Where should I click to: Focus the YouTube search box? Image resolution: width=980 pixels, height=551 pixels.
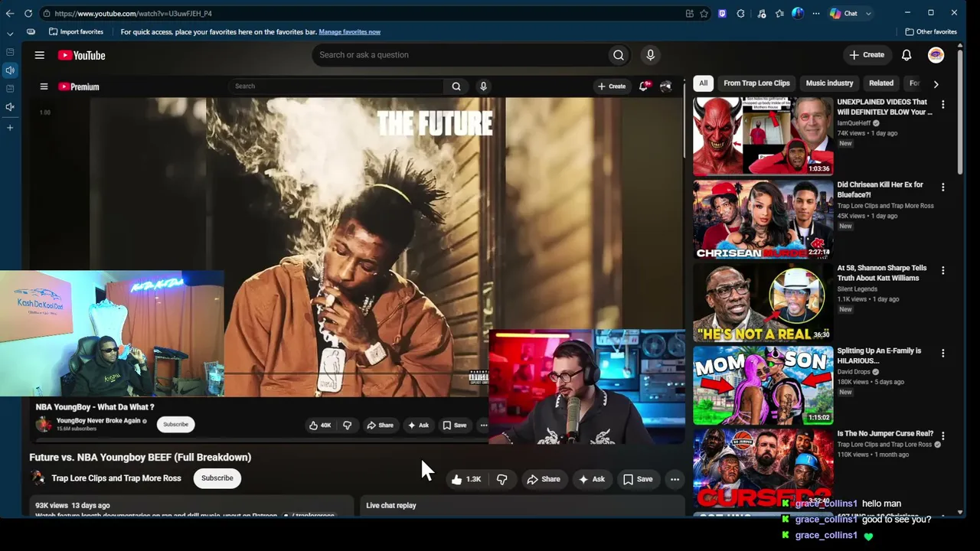click(x=459, y=55)
